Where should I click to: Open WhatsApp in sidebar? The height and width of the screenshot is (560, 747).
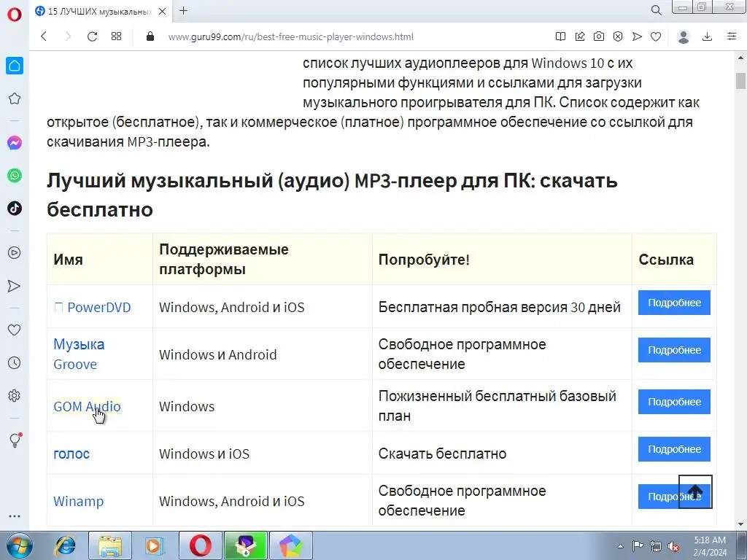pyautogui.click(x=15, y=175)
